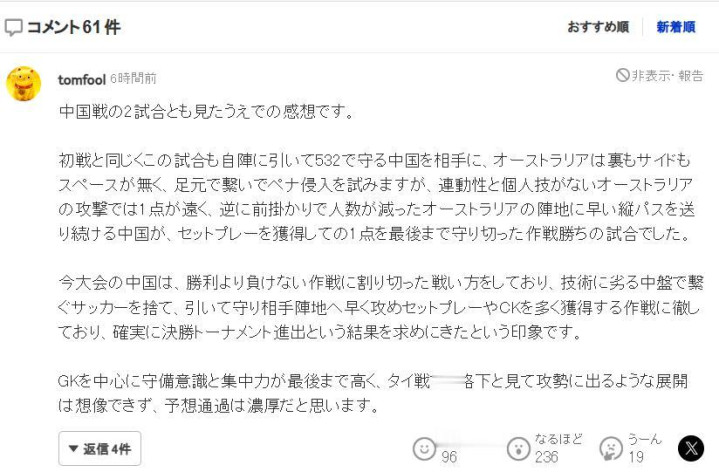Screen dimensions: 719x472
Task: Click the tomfool cat avatar image
Action: pyautogui.click(x=24, y=84)
